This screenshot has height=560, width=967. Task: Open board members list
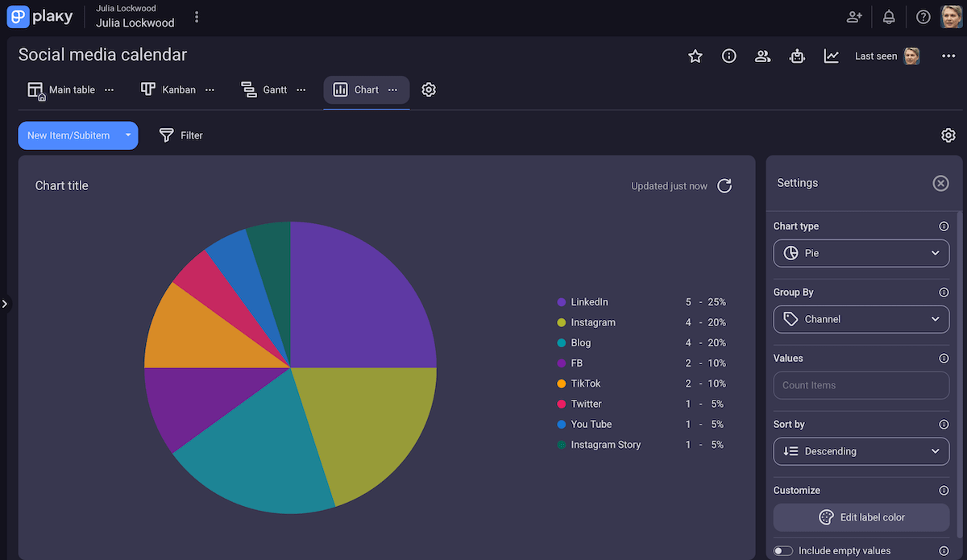[762, 56]
